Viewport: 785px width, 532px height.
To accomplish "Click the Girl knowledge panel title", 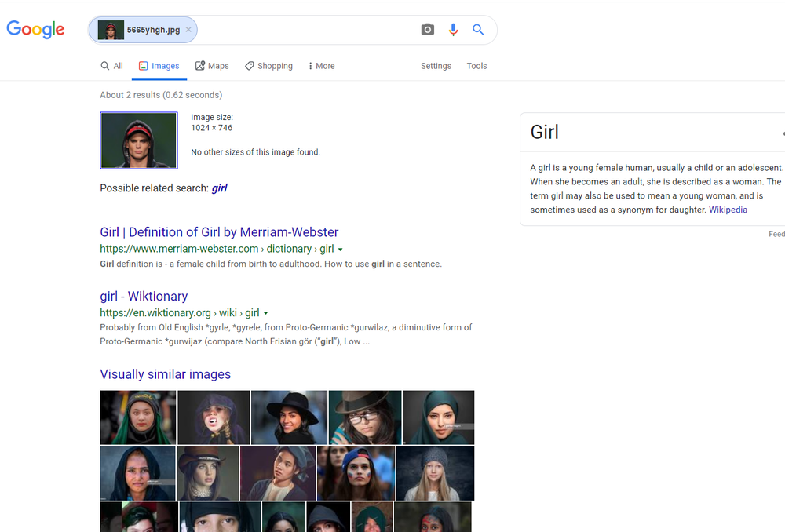I will pos(544,132).
